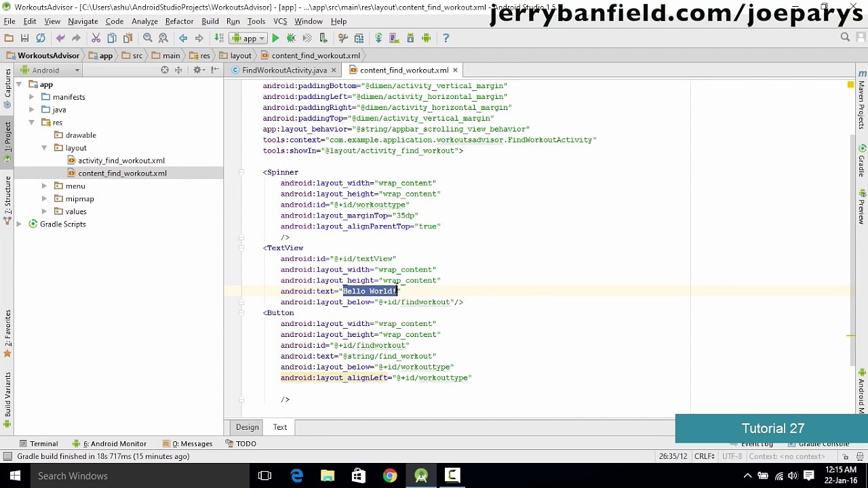Switch to the Design editor tab
Image resolution: width=868 pixels, height=488 pixels.
248,427
